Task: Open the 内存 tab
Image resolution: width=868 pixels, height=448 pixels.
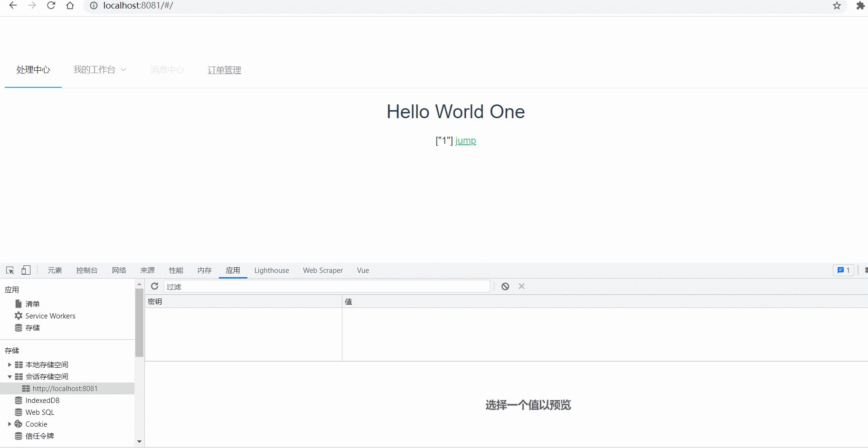Action: pyautogui.click(x=205, y=270)
